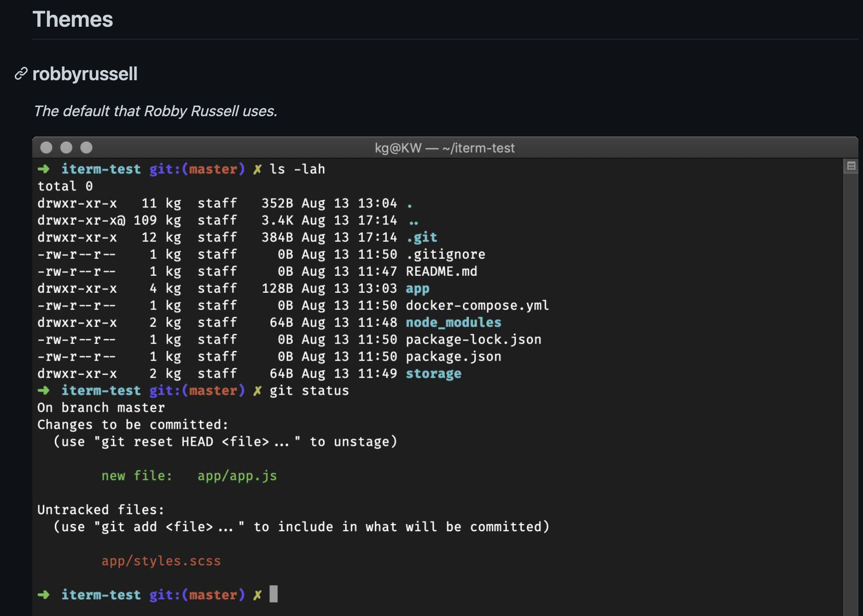The height and width of the screenshot is (616, 863).
Task: Click the "app" directory name in listing
Action: 417,289
